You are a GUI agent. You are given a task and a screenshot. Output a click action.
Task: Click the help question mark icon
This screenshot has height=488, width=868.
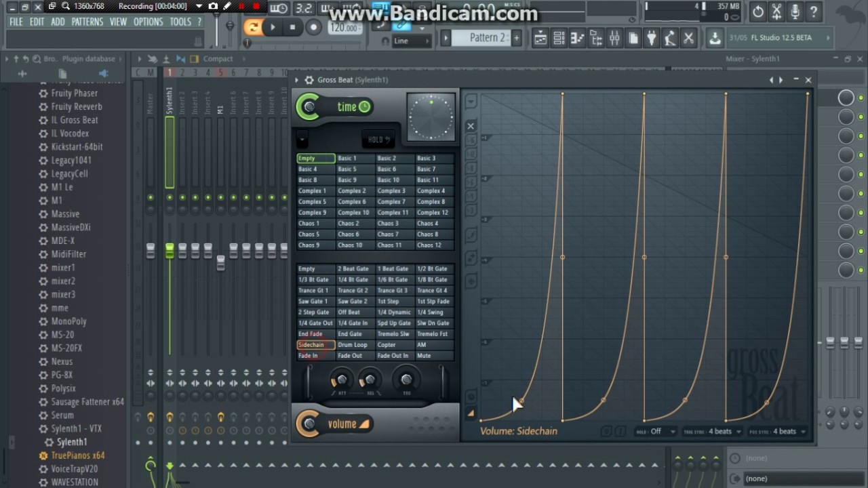point(813,12)
